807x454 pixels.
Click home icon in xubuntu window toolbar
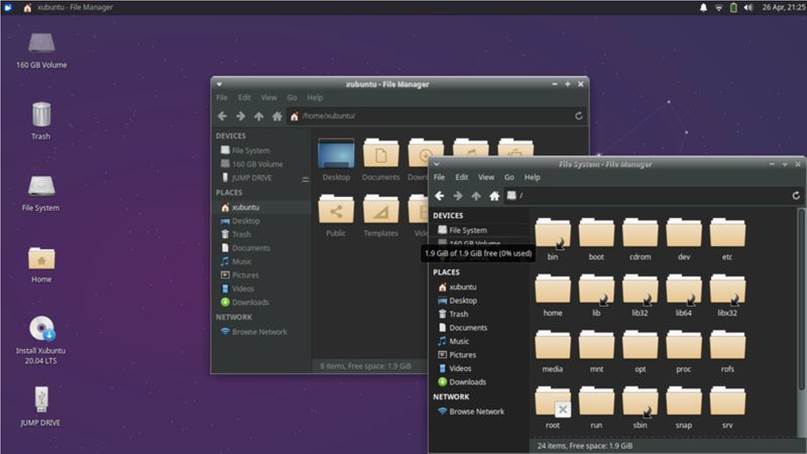(x=277, y=116)
